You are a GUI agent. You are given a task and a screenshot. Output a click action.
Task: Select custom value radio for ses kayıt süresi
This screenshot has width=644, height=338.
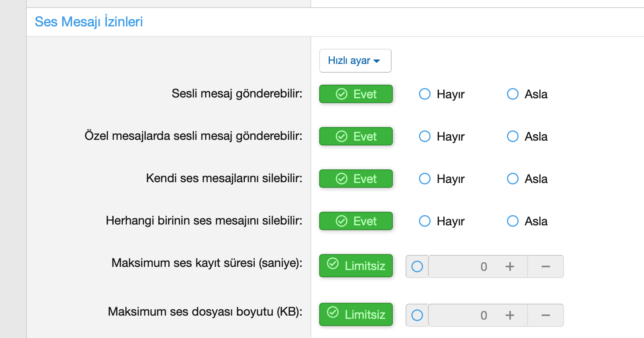point(417,266)
